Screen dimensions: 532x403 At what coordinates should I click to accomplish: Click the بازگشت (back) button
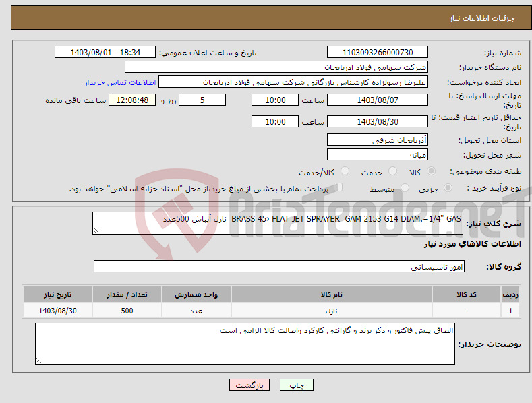249,385
